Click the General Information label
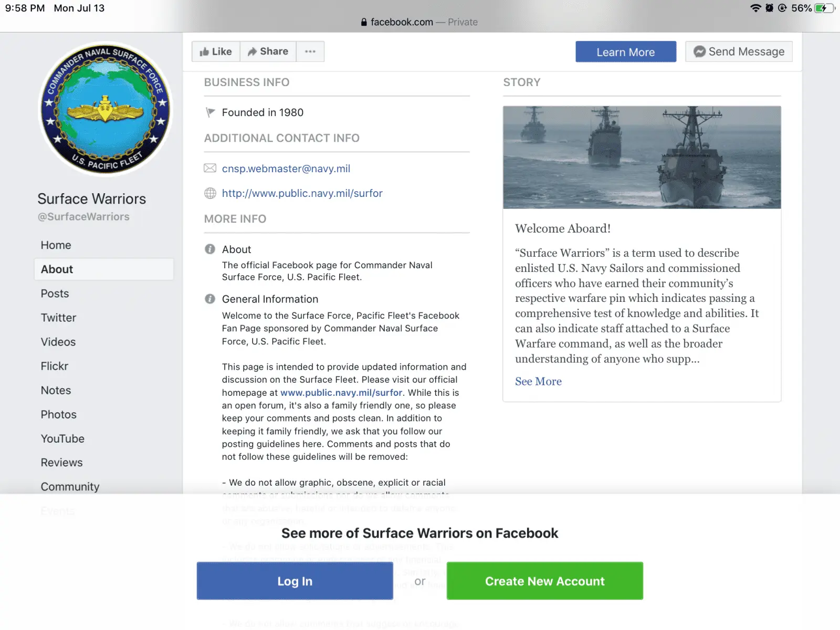This screenshot has width=840, height=630. click(x=270, y=299)
